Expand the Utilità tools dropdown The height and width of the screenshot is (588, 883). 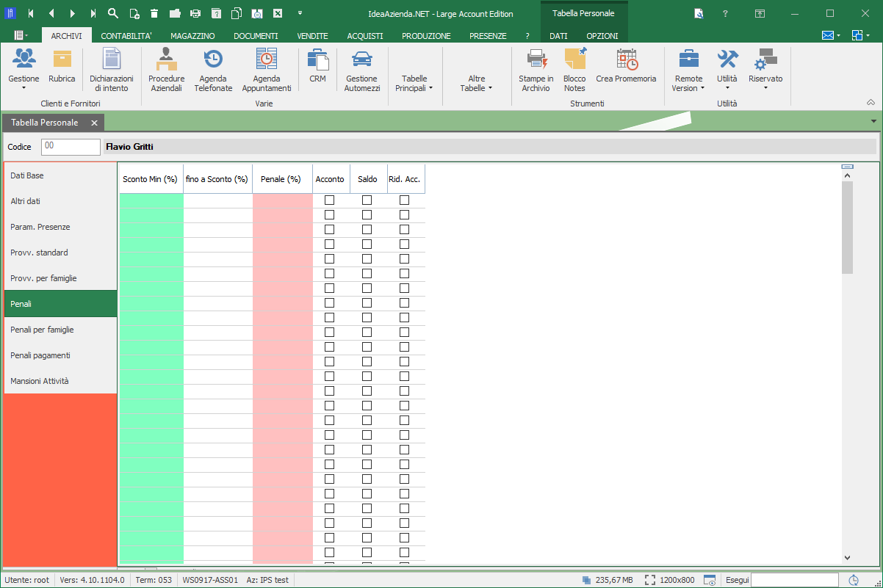tap(727, 70)
